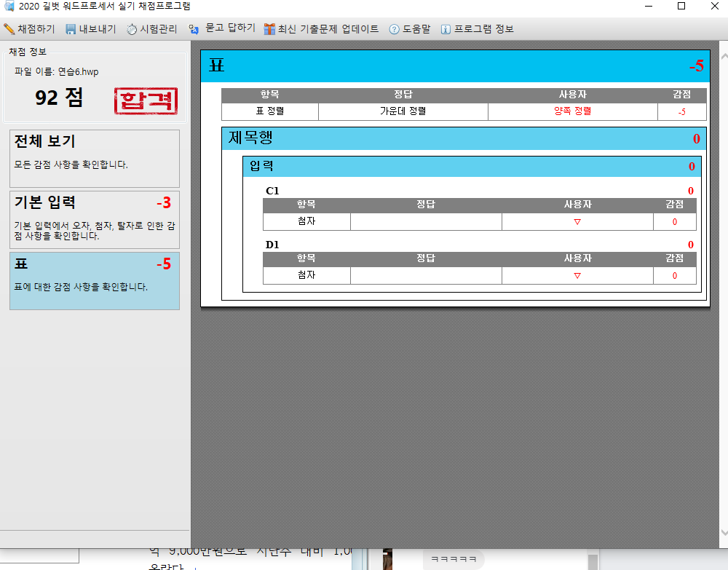Click the 내보내기 save disk icon
The height and width of the screenshot is (570, 728).
71,29
